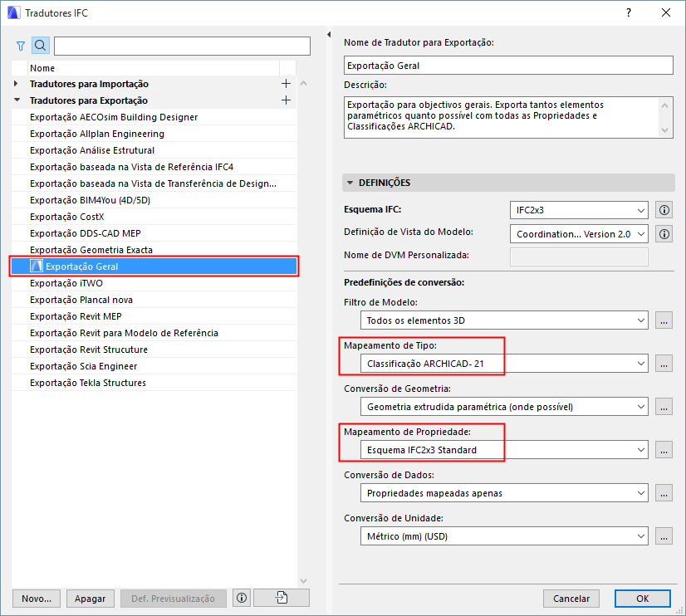
Task: Open the Esquema IFC dropdown
Action: point(579,210)
